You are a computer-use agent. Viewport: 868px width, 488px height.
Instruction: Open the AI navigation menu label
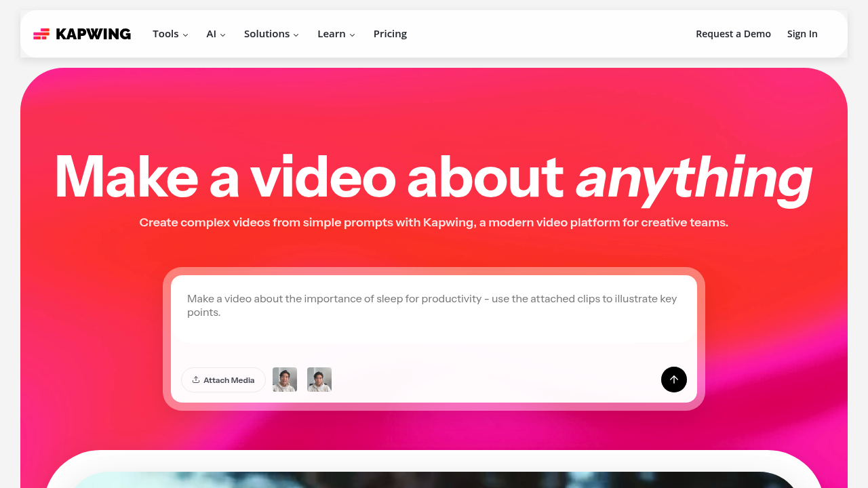point(211,34)
